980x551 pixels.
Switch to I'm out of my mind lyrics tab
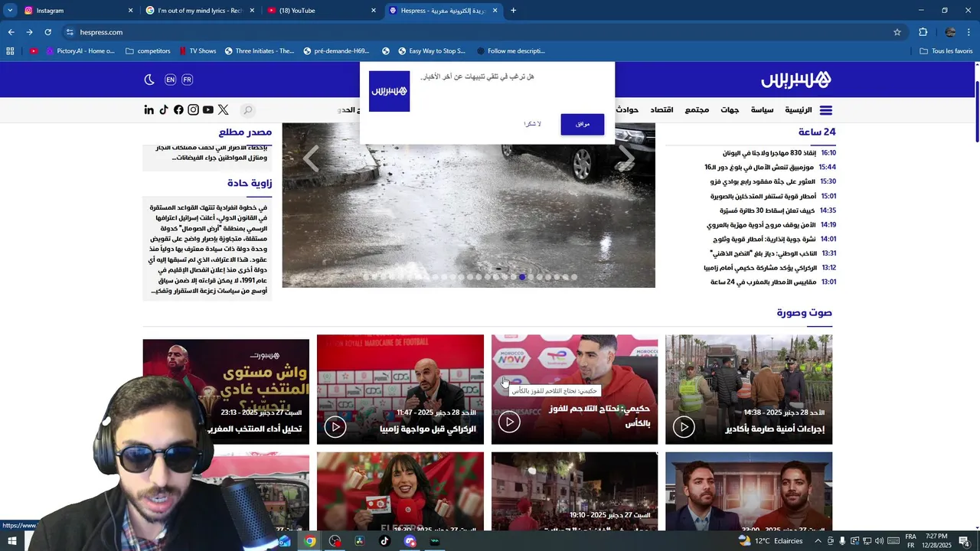point(199,11)
